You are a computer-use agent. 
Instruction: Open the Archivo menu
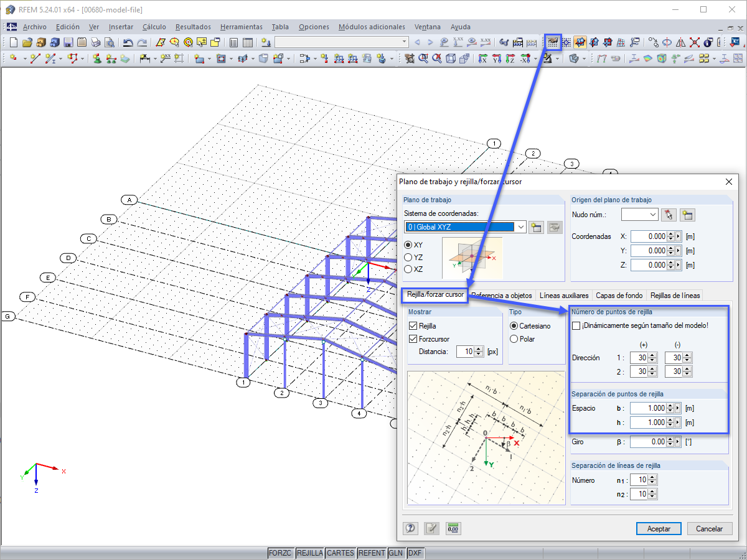tap(34, 27)
